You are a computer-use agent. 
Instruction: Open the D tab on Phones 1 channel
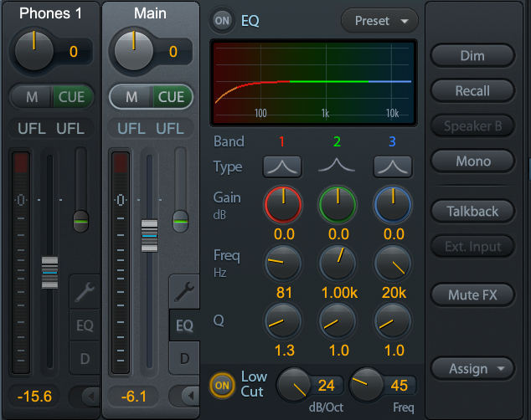tap(85, 359)
